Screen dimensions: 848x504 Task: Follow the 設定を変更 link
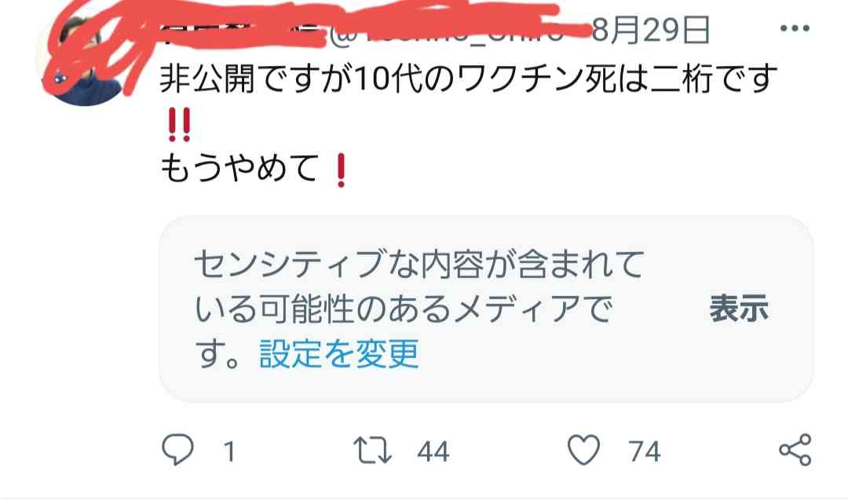339,354
